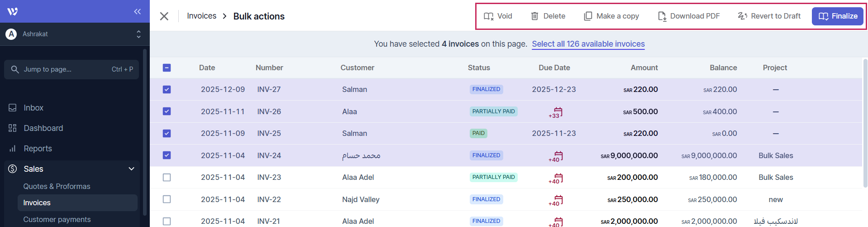Viewport: 868px width, 227px height.
Task: Open Inbox from the sidebar
Action: point(33,108)
